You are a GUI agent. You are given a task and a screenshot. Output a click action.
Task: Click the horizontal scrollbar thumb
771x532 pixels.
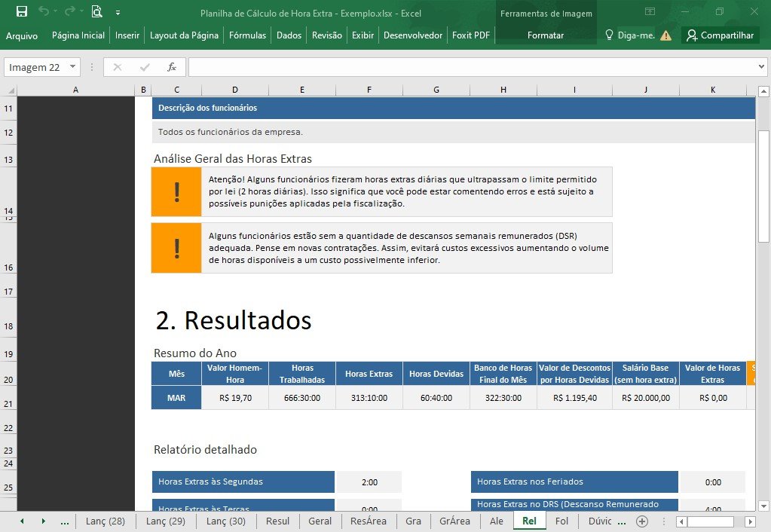click(710, 521)
